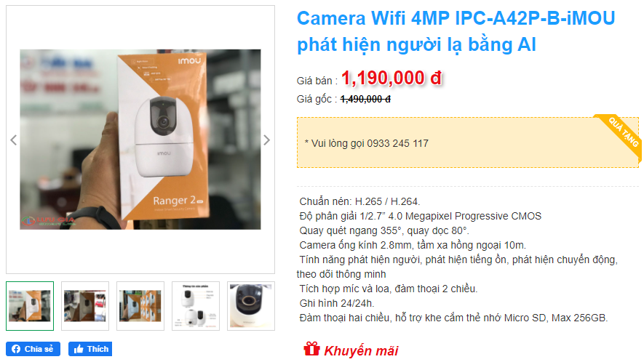The image size is (644, 362).
Task: Click the main Ranger 2 product image
Action: pyautogui.click(x=140, y=140)
